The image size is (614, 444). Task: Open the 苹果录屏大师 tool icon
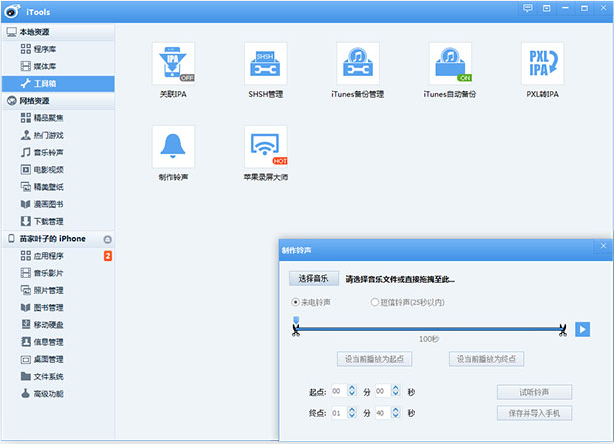click(265, 147)
